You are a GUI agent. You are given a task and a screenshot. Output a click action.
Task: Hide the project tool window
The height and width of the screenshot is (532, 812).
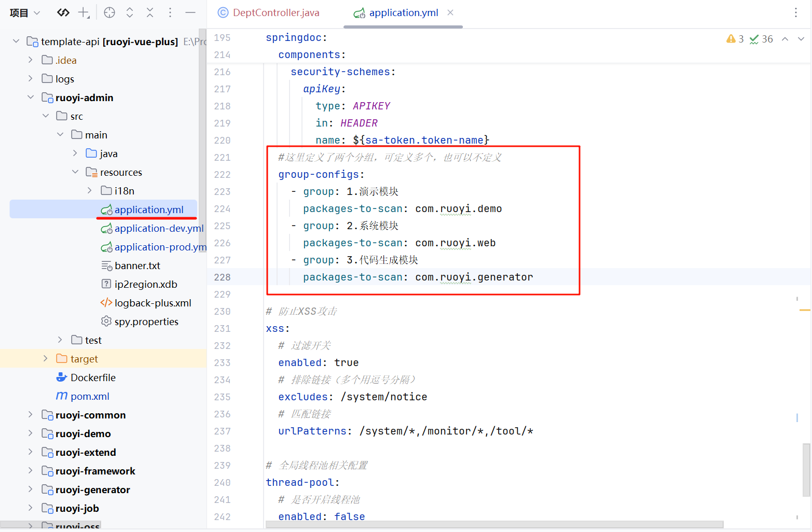190,12
